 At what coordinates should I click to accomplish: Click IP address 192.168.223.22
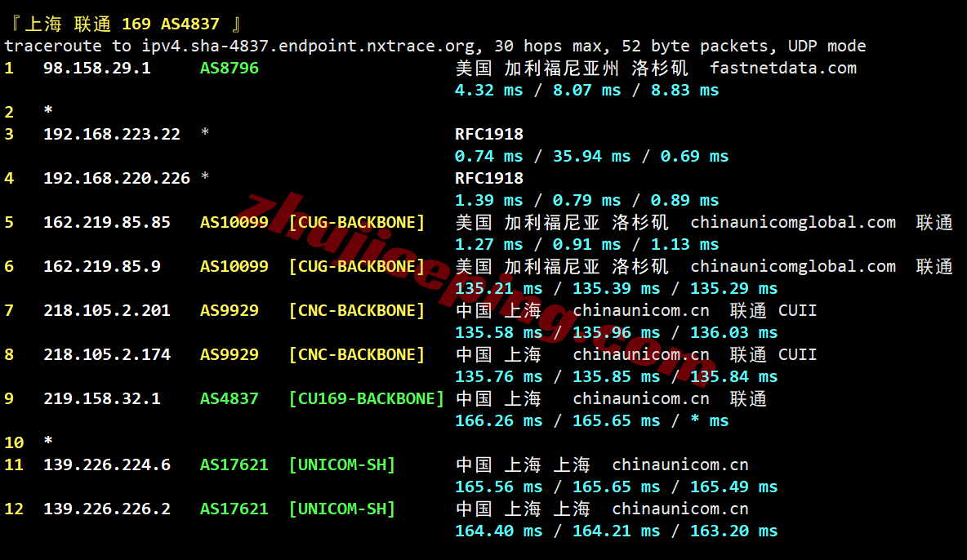pos(112,134)
